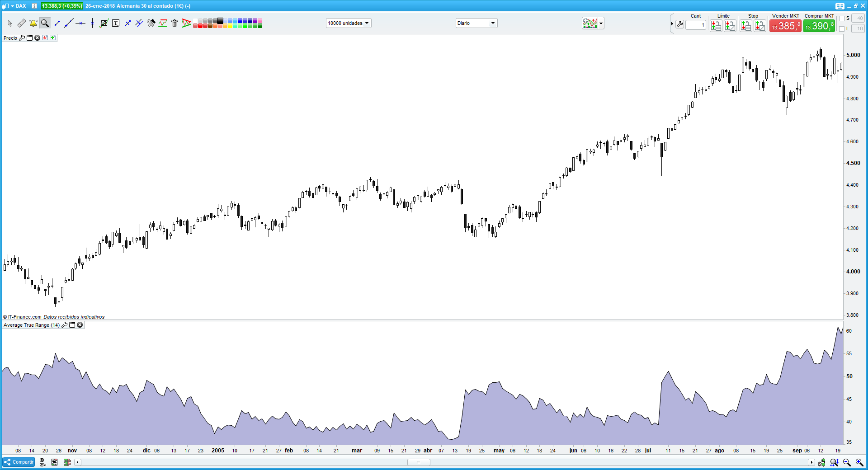Viewport: 868px width, 470px height.
Task: Click the L value field showing 10
Action: tap(858, 28)
